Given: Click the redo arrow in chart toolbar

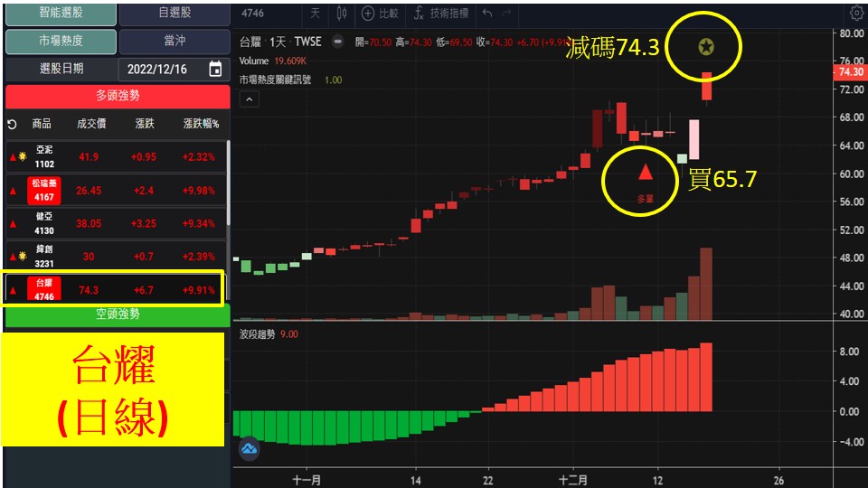Looking at the screenshot, I should (x=506, y=13).
